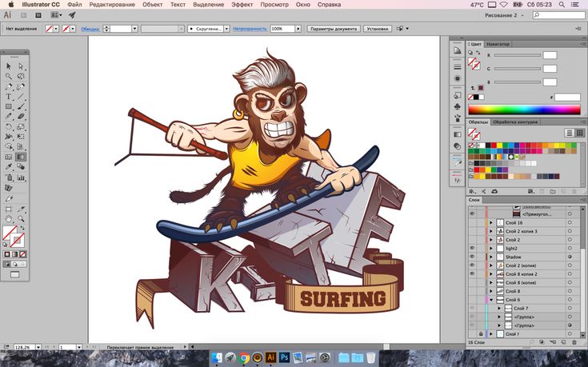Toggle lock on Слой 1 layer
Screen dimensions: 588x367
(481, 333)
